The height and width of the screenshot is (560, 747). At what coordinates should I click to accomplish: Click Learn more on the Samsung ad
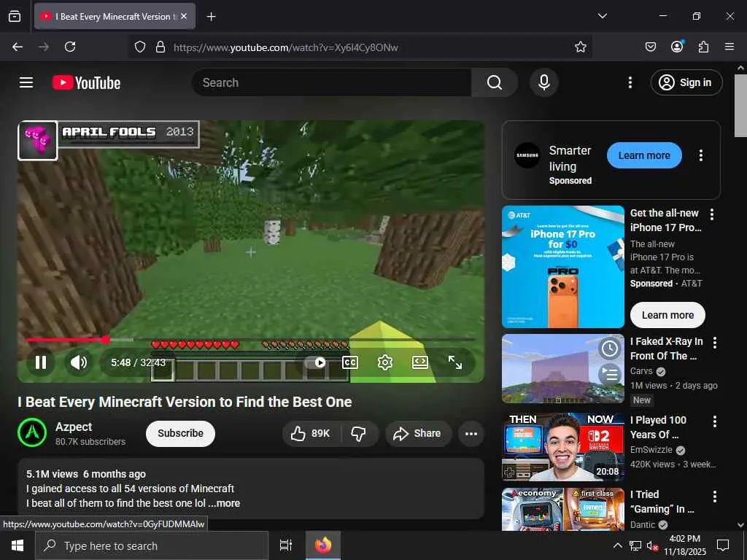pos(644,155)
